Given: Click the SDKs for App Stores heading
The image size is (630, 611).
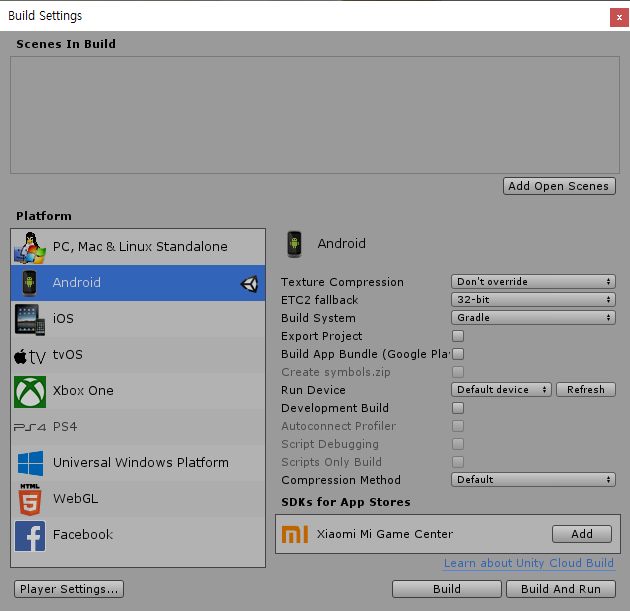Looking at the screenshot, I should point(346,502).
